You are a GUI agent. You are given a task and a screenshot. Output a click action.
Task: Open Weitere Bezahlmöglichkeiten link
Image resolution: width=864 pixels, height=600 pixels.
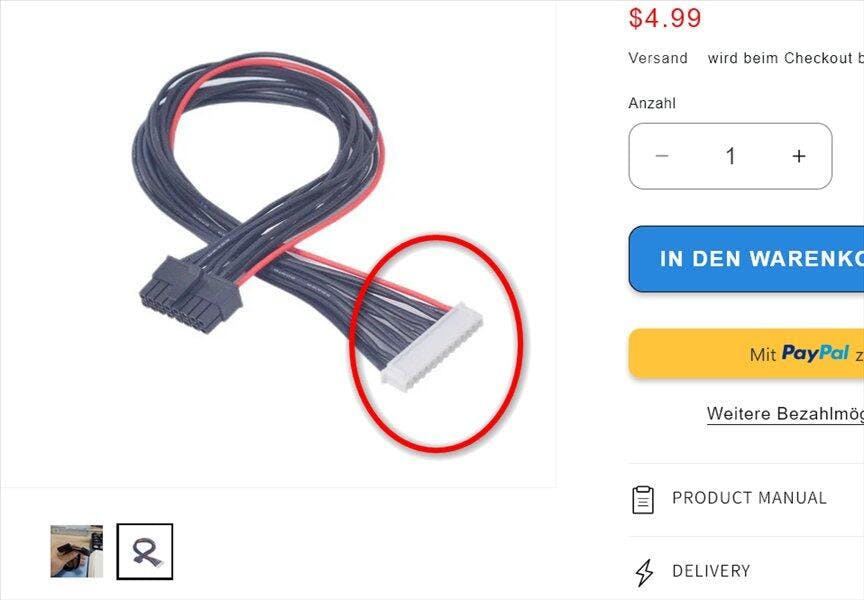785,414
